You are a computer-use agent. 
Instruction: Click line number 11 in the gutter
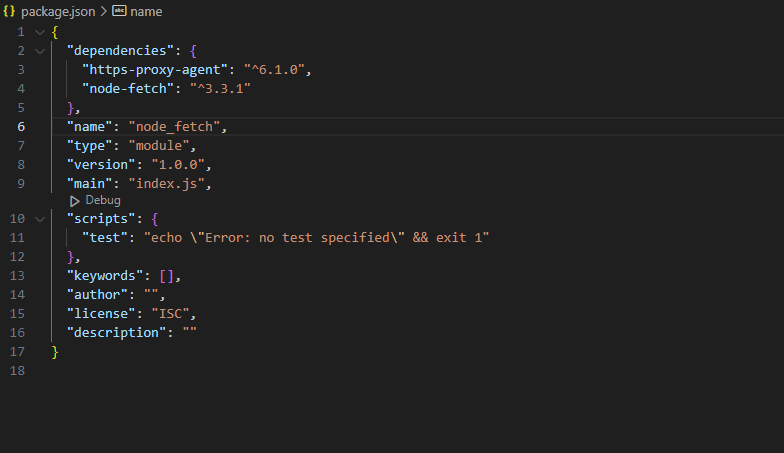coord(17,238)
